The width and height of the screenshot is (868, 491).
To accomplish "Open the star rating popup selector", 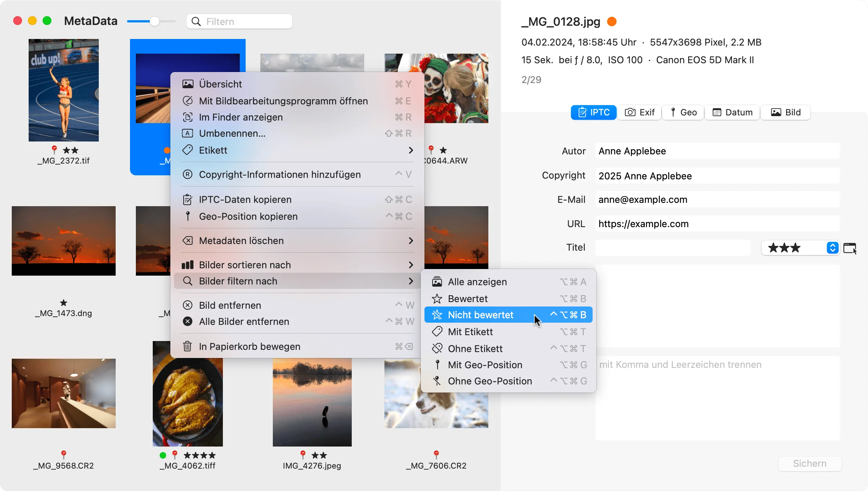I will coord(801,248).
